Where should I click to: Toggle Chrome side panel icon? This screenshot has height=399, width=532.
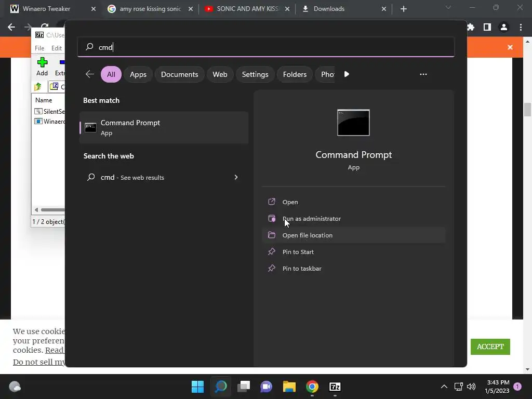(487, 27)
